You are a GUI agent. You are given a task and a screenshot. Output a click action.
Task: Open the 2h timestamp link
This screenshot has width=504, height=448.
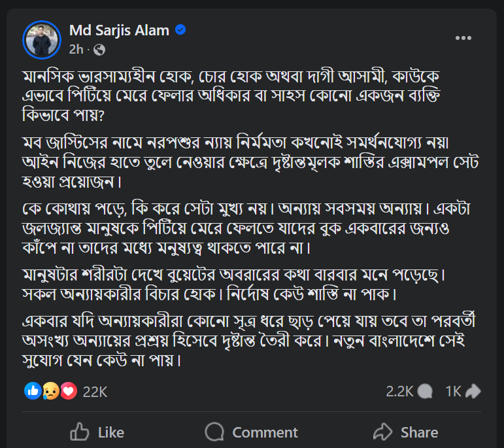[76, 50]
